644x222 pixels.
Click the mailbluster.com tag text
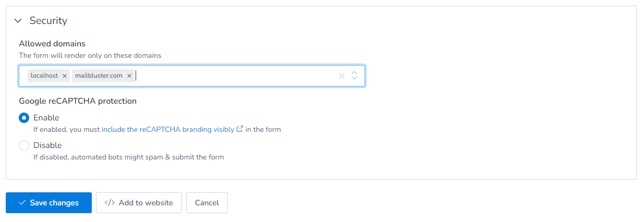click(99, 76)
